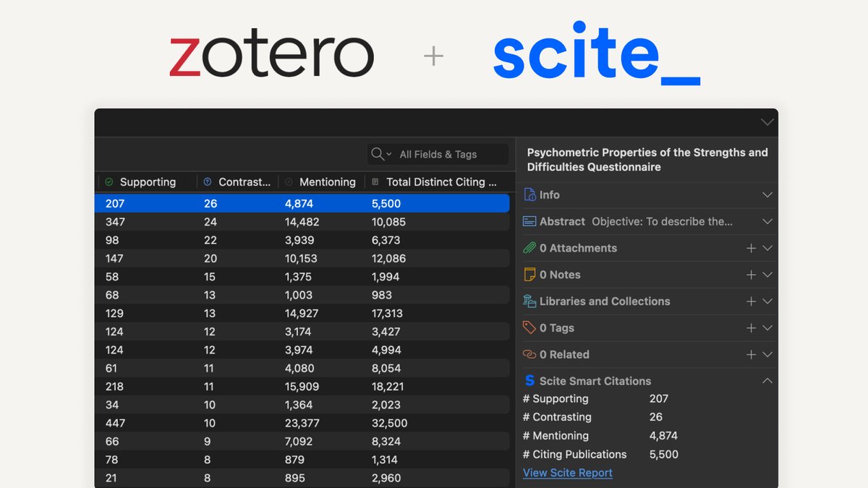Click the Notes section icon
The width and height of the screenshot is (868, 488).
(529, 275)
